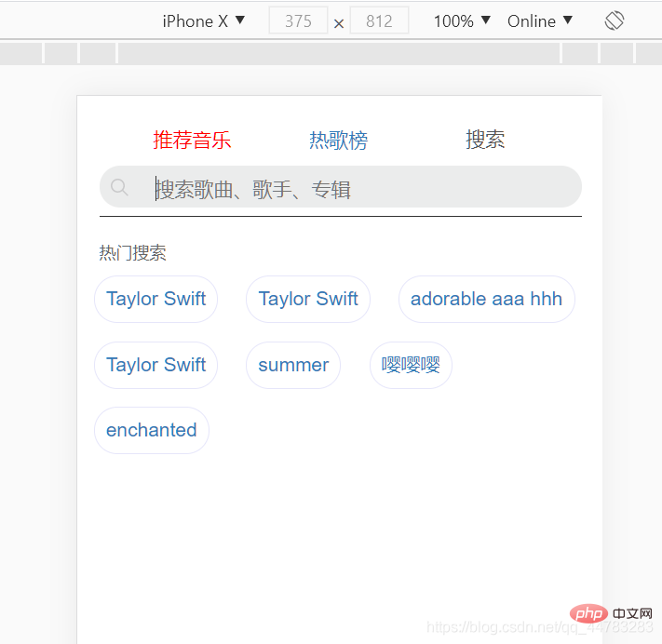This screenshot has height=644, width=662.
Task: Click the 375 width input field
Action: pos(298,20)
